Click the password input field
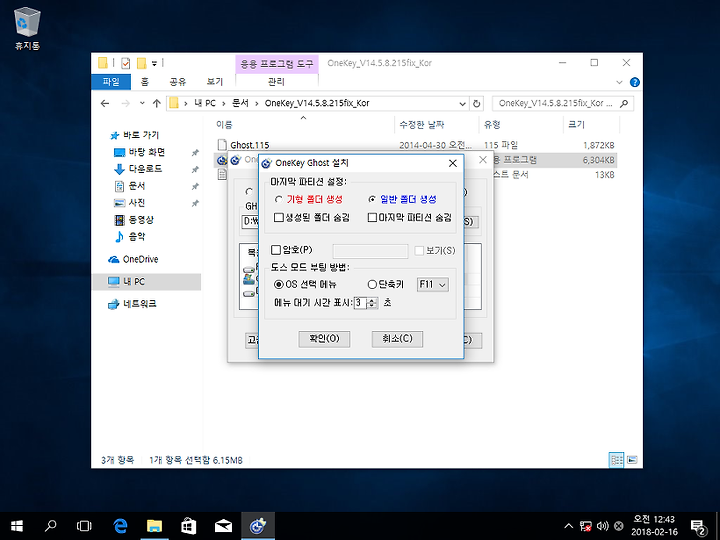Screen dimensions: 720x540 (x=370, y=251)
